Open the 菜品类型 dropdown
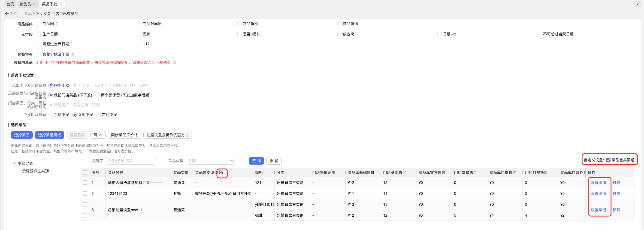 (x=211, y=161)
